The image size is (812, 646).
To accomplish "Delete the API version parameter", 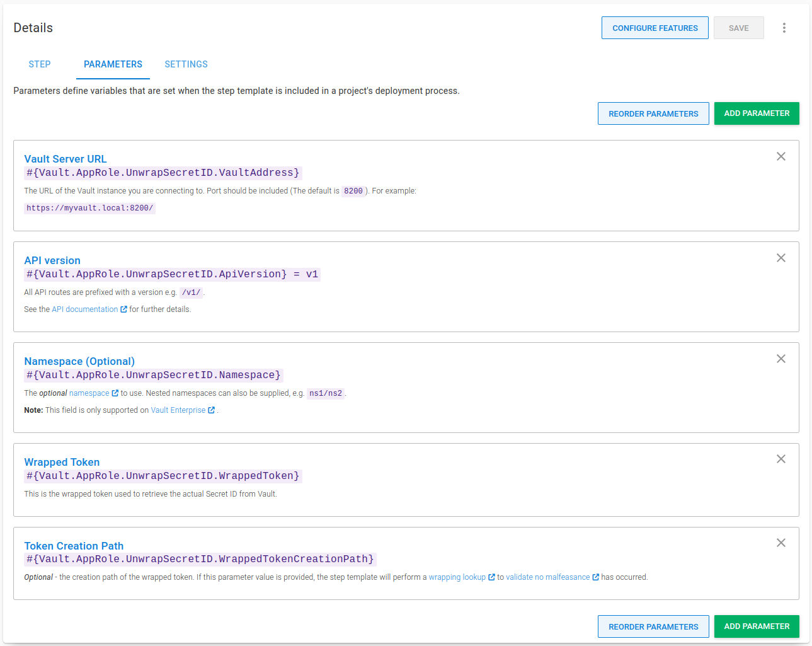I will [x=781, y=258].
